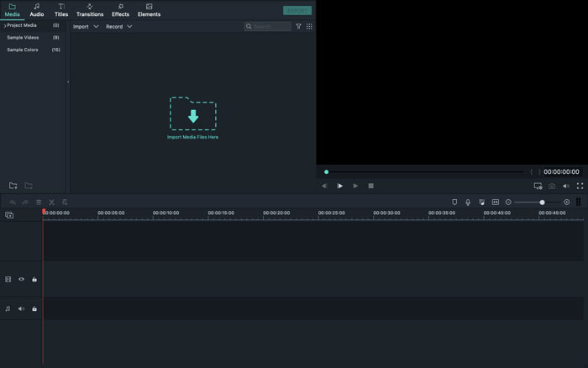The image size is (588, 368).
Task: Toggle the grid view icon
Action: point(309,26)
